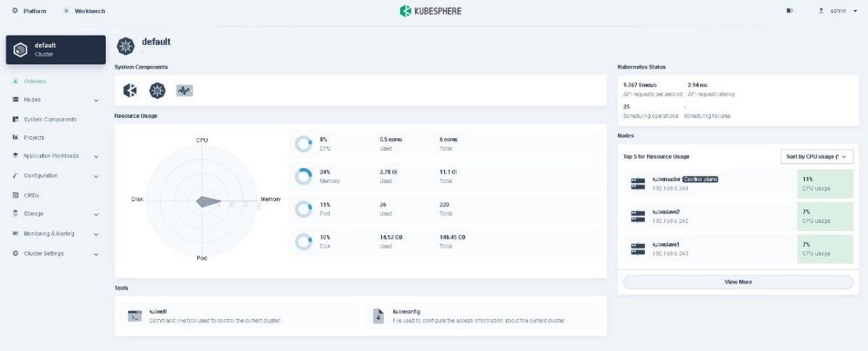Click the Projects sidebar icon

point(15,138)
